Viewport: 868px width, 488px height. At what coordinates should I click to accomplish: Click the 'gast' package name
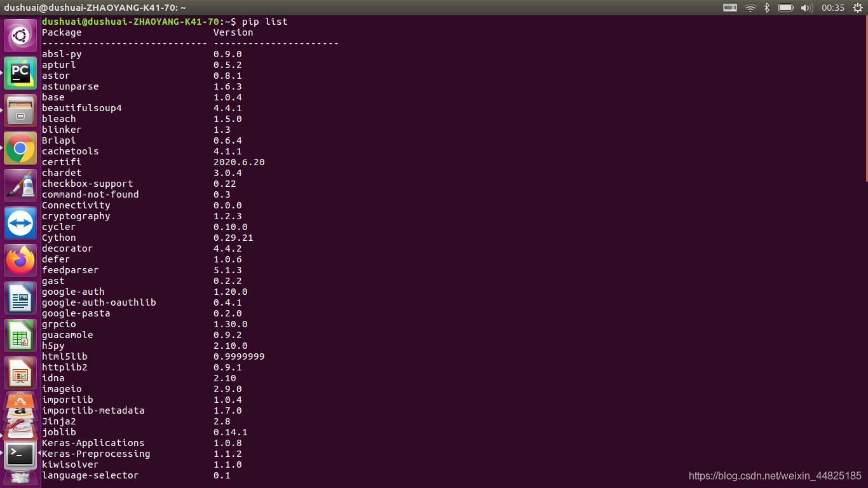[x=53, y=281]
